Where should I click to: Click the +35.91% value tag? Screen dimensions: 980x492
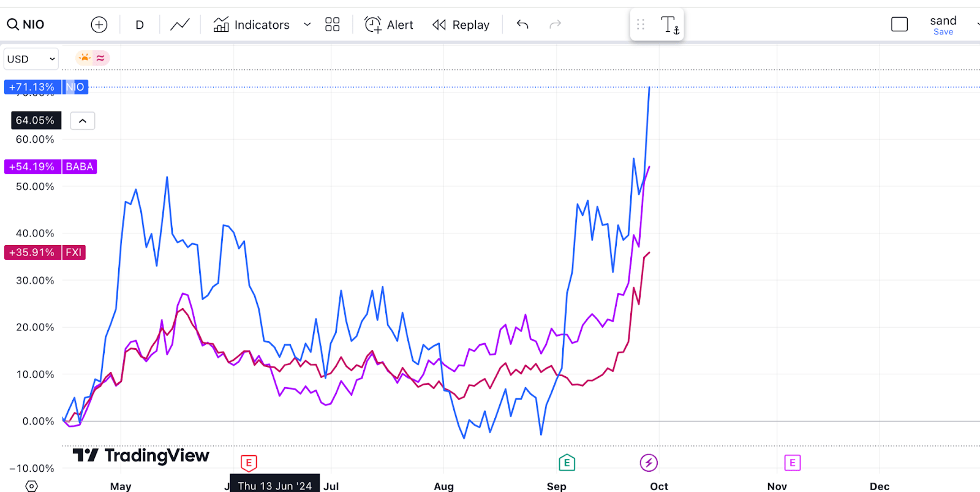(32, 252)
